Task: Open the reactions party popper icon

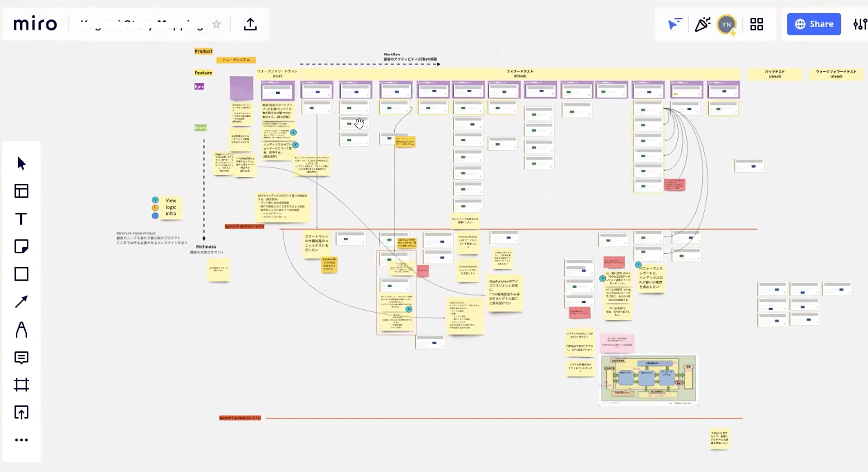Action: click(702, 24)
